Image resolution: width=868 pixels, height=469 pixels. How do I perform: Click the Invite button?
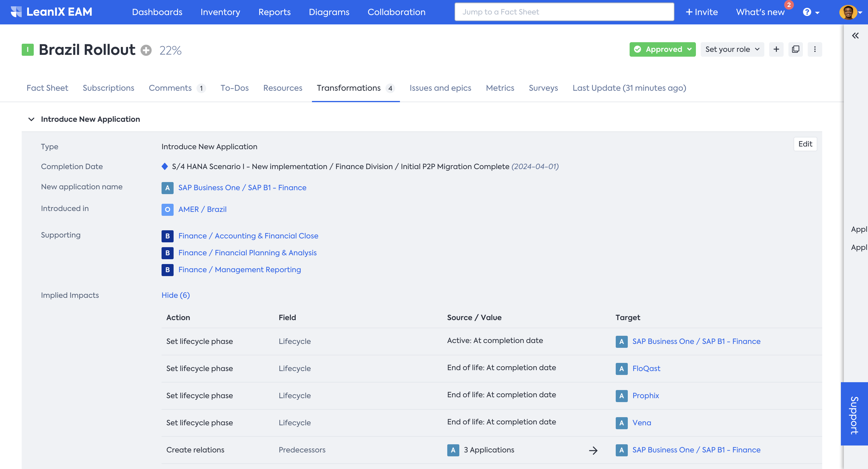pos(702,12)
